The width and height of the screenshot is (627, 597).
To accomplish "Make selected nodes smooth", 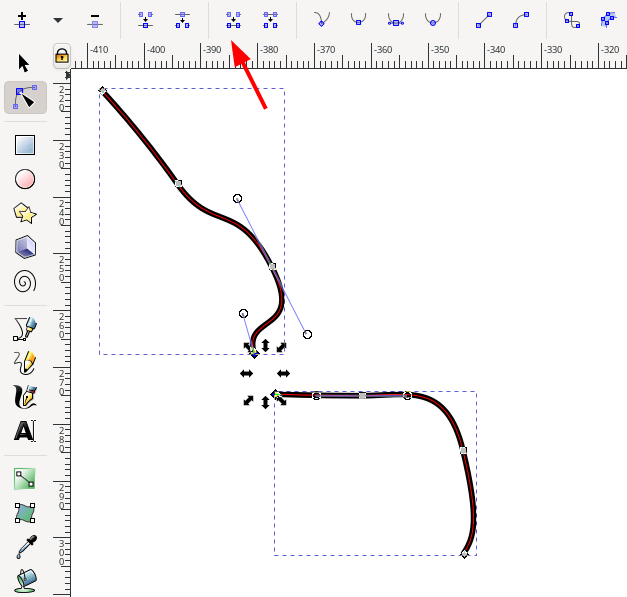I will [358, 19].
